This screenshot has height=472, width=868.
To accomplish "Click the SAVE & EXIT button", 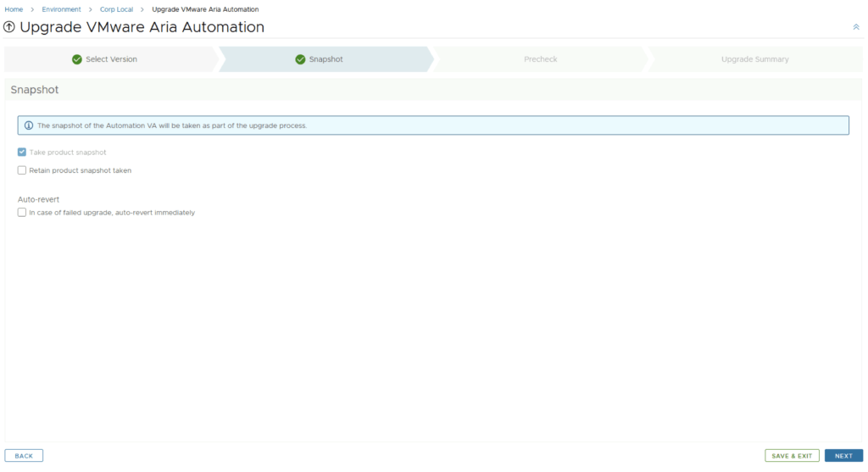I will tap(792, 456).
